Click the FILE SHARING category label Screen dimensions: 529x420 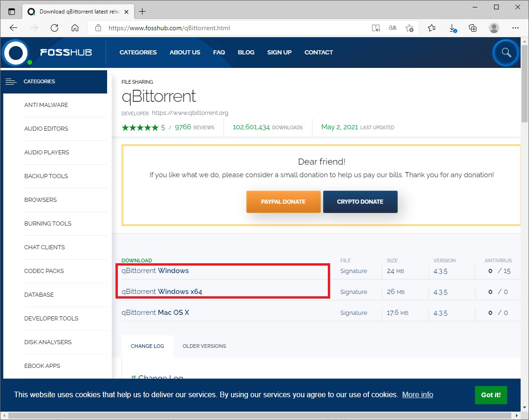(x=137, y=82)
